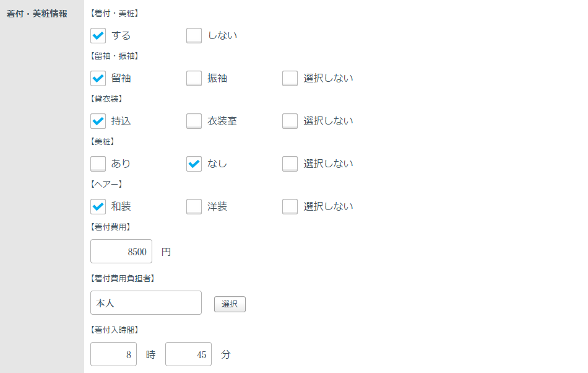Image resolution: width=588 pixels, height=373 pixels.
Task: Check the 衣装室 checkbox
Action: (194, 121)
